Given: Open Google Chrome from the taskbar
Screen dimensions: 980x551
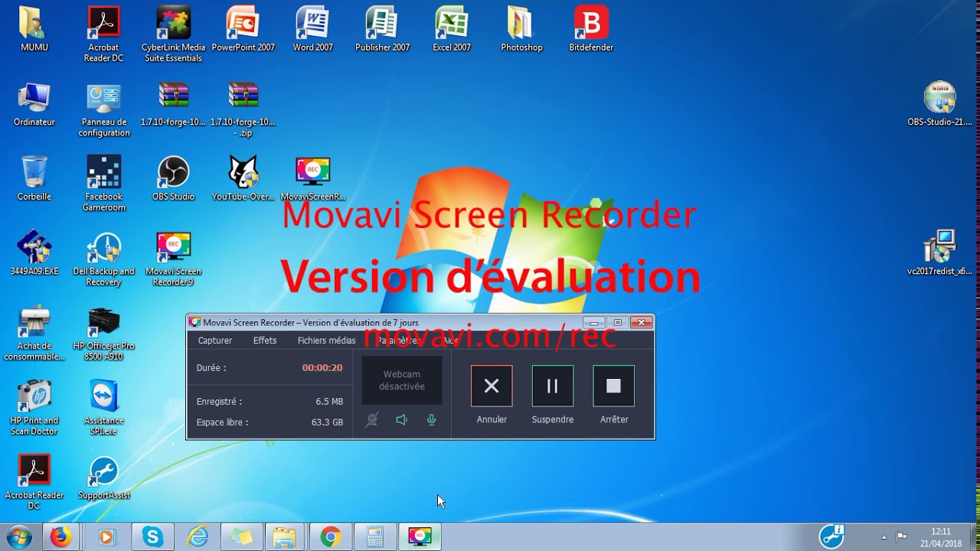Looking at the screenshot, I should [x=331, y=537].
